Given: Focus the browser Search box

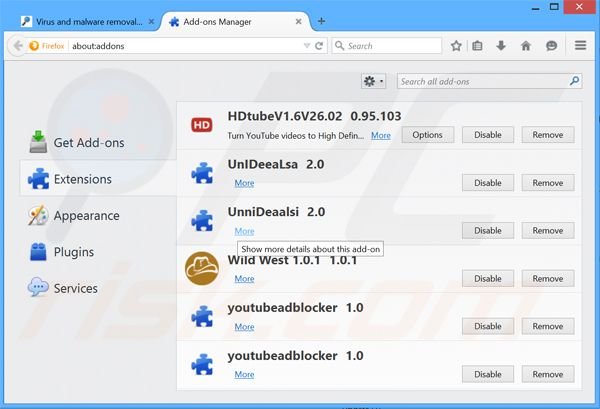Looking at the screenshot, I should (x=387, y=46).
